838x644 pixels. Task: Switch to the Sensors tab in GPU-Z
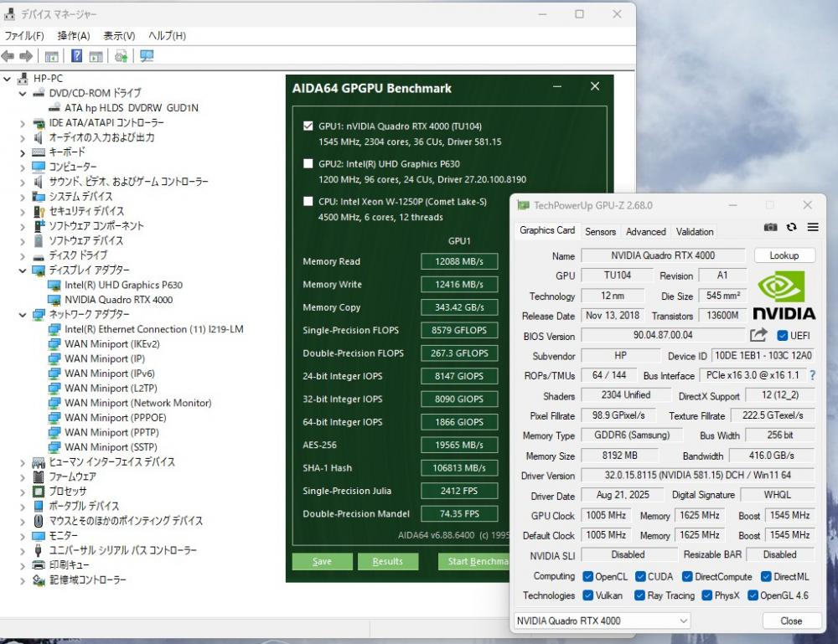tap(600, 231)
